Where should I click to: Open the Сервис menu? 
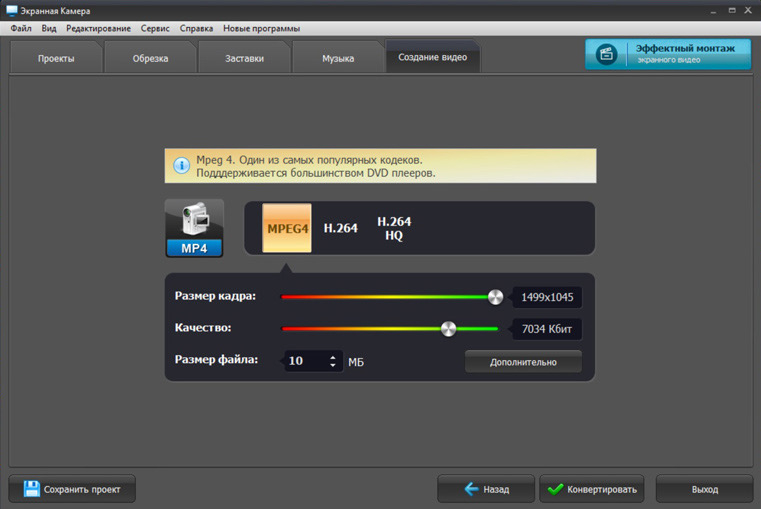click(x=155, y=28)
